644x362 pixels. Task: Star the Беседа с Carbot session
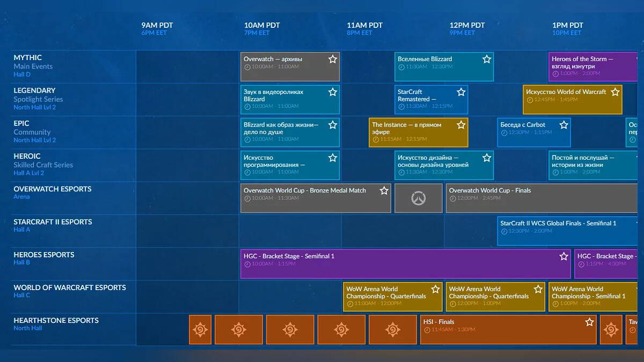[x=563, y=125]
